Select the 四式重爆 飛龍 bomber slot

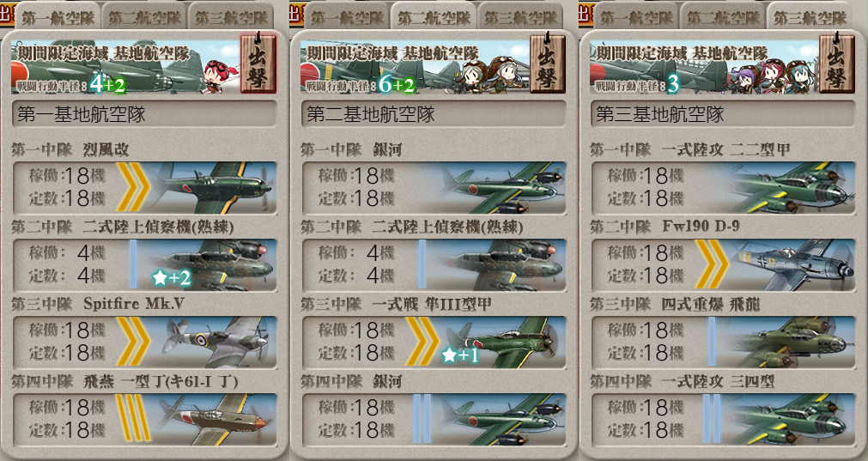click(x=723, y=342)
